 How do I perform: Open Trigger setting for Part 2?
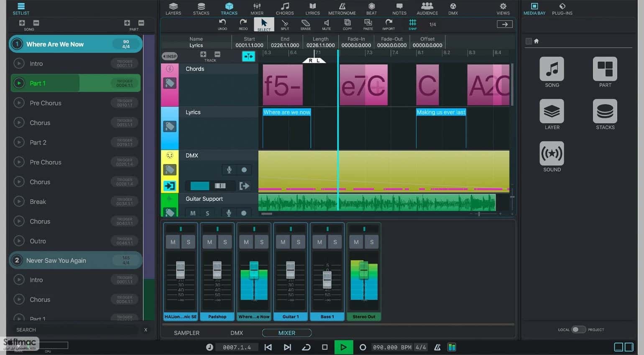[125, 142]
